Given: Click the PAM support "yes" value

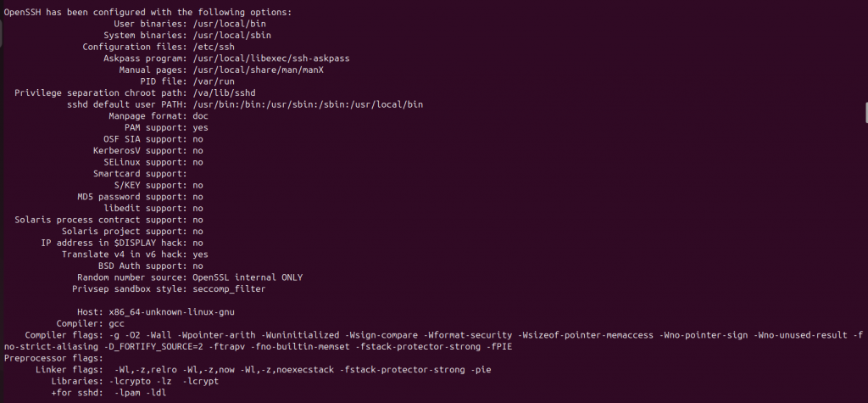Looking at the screenshot, I should click(x=201, y=127).
